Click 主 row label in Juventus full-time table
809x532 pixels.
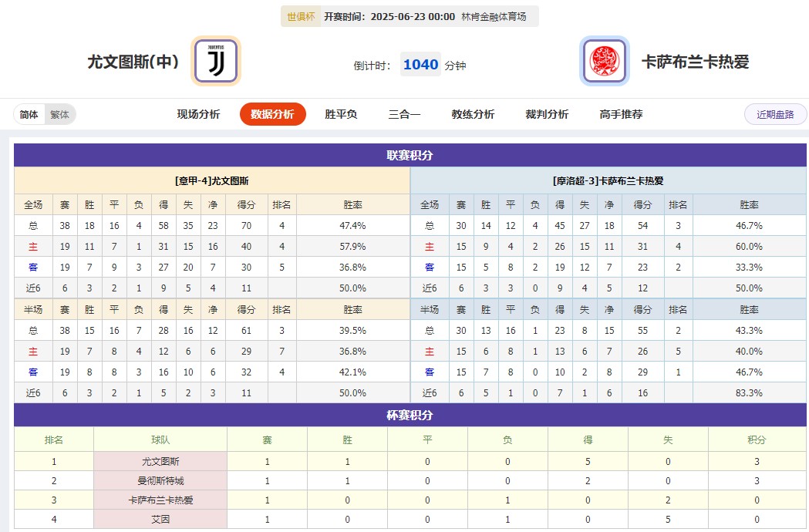tap(32, 246)
